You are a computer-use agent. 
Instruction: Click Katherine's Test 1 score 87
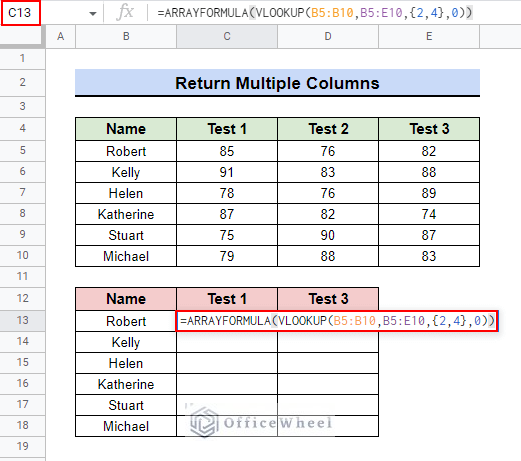[x=227, y=214]
